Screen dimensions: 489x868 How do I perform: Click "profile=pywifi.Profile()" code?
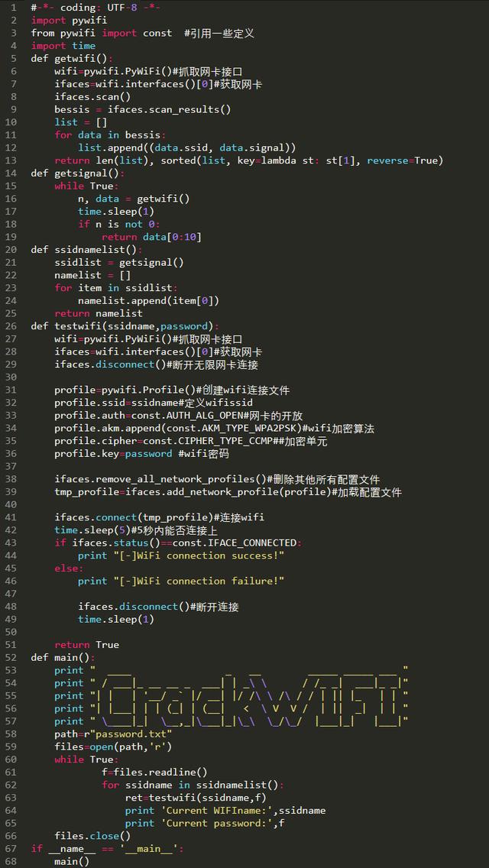[125, 390]
